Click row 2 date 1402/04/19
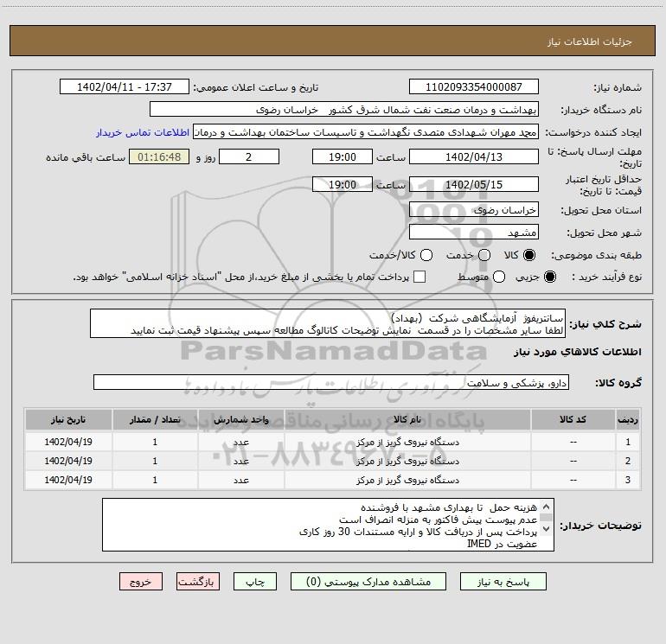This screenshot has height=644, width=666. click(x=68, y=461)
